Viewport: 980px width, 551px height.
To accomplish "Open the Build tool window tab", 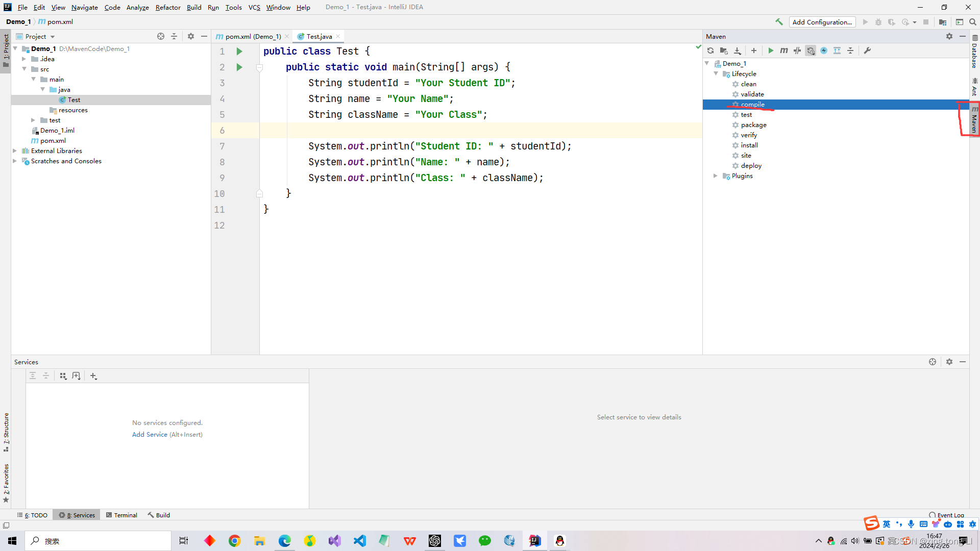I will point(159,515).
